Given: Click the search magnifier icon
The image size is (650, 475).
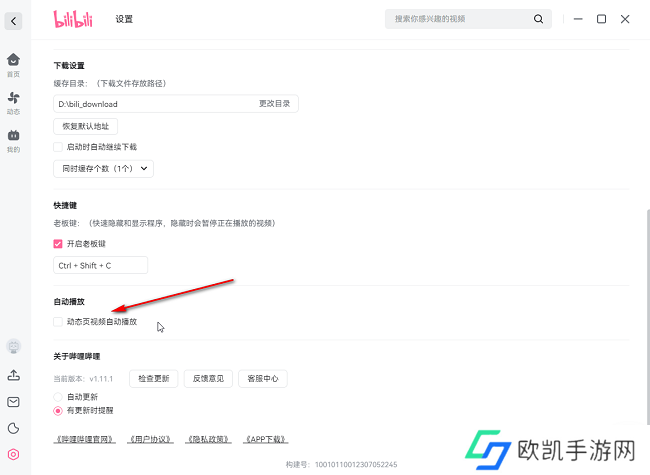Looking at the screenshot, I should [538, 19].
